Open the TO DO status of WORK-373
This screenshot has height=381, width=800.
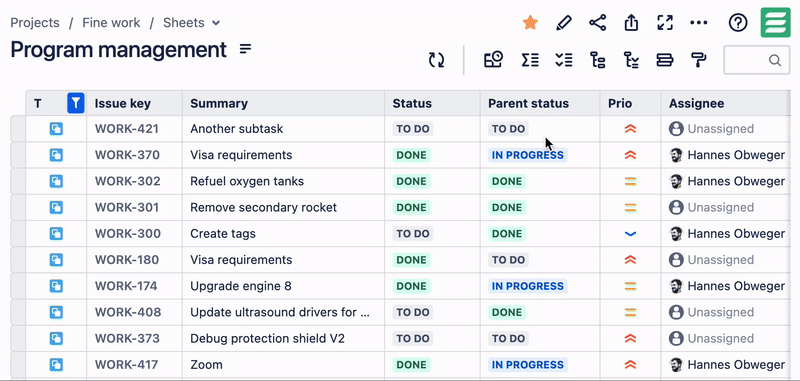(413, 339)
